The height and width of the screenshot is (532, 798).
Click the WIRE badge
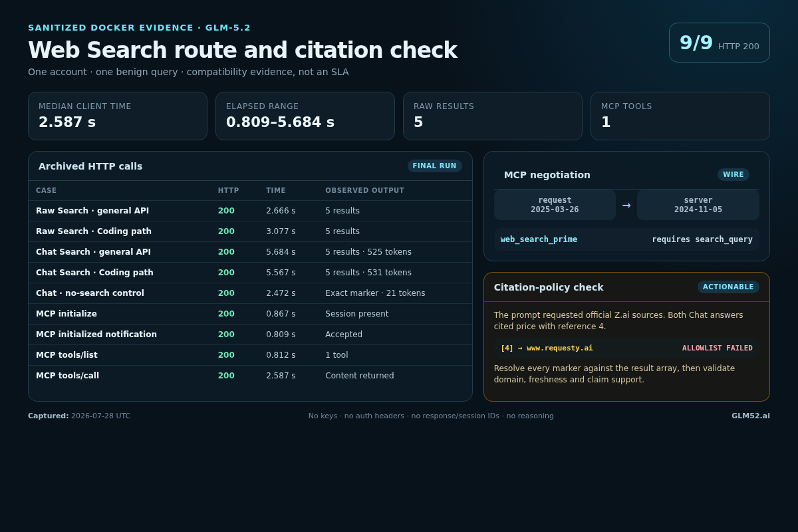[733, 174]
